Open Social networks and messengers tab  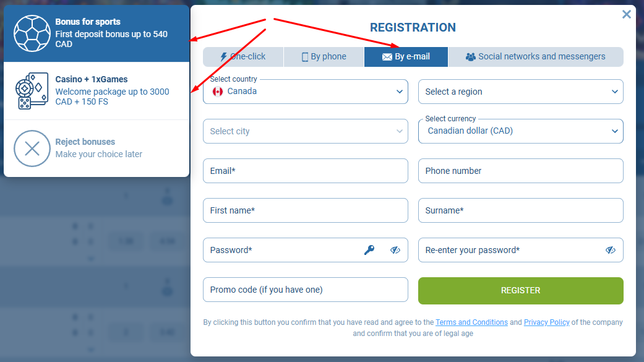[535, 57]
